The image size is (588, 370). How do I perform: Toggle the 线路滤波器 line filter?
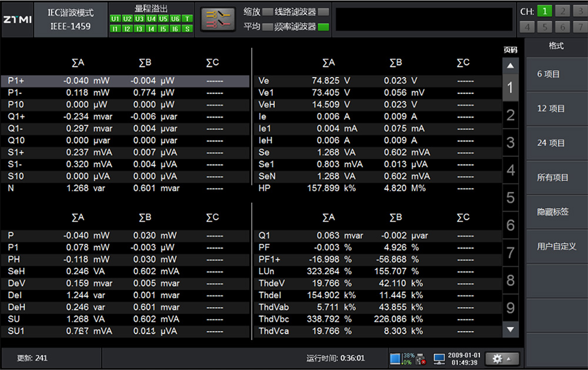click(323, 12)
